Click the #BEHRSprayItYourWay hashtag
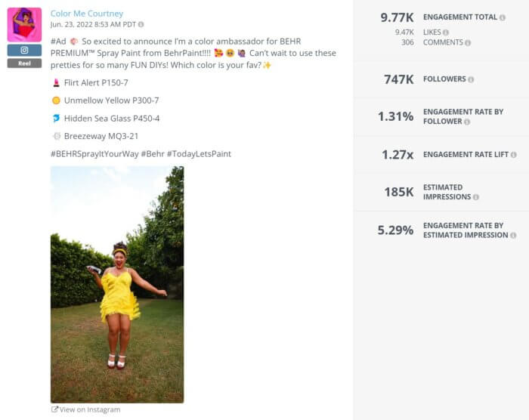The image size is (529, 420). tap(94, 153)
